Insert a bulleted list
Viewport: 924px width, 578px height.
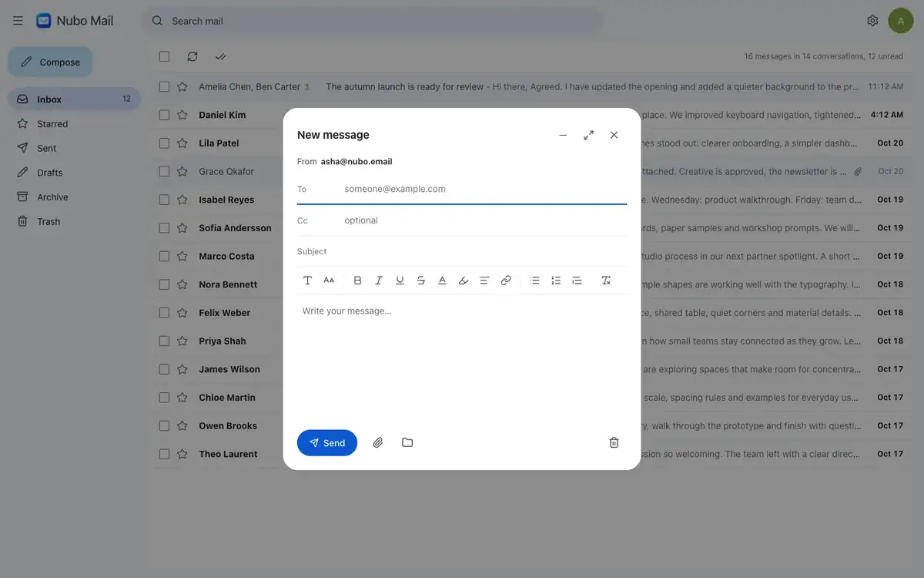pos(534,281)
